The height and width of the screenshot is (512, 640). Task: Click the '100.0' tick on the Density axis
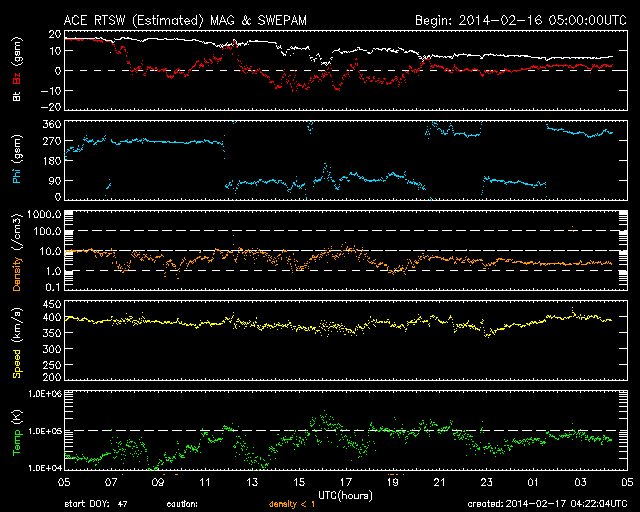coord(48,232)
